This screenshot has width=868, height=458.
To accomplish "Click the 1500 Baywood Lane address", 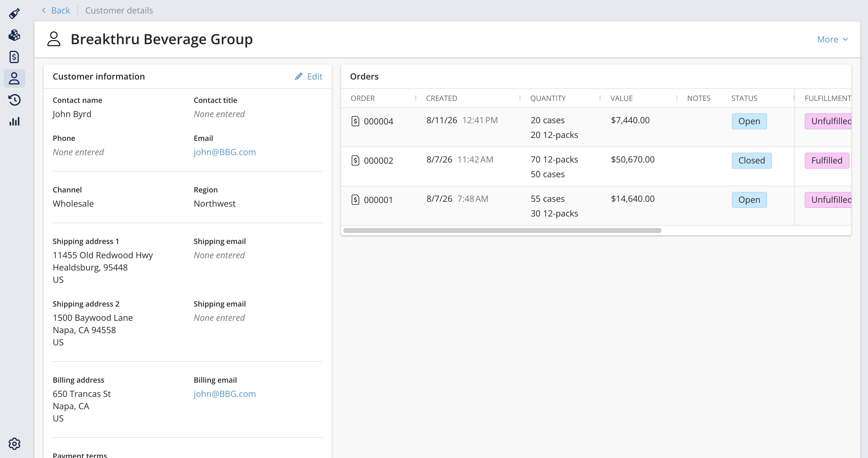I will pos(93,318).
